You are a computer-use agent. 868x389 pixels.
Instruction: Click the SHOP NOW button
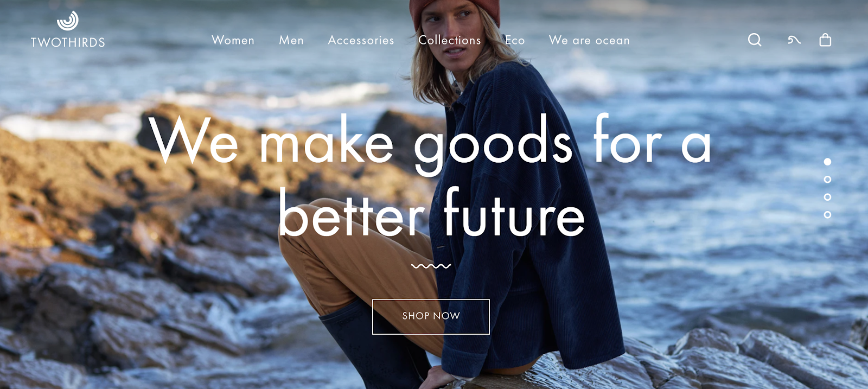tap(431, 317)
